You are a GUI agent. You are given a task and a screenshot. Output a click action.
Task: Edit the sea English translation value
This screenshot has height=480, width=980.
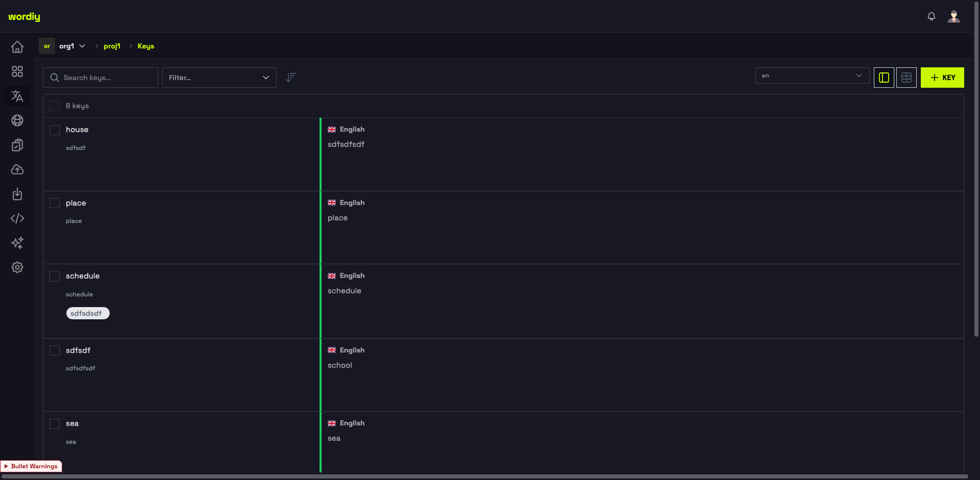click(x=334, y=438)
